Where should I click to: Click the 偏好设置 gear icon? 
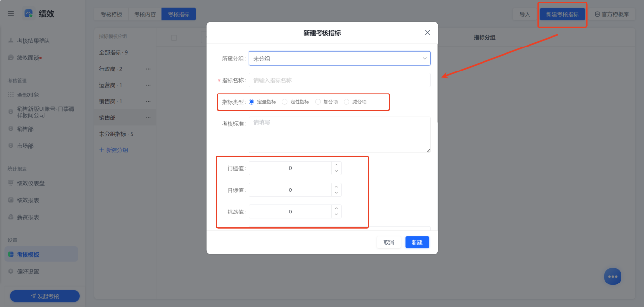click(11, 271)
